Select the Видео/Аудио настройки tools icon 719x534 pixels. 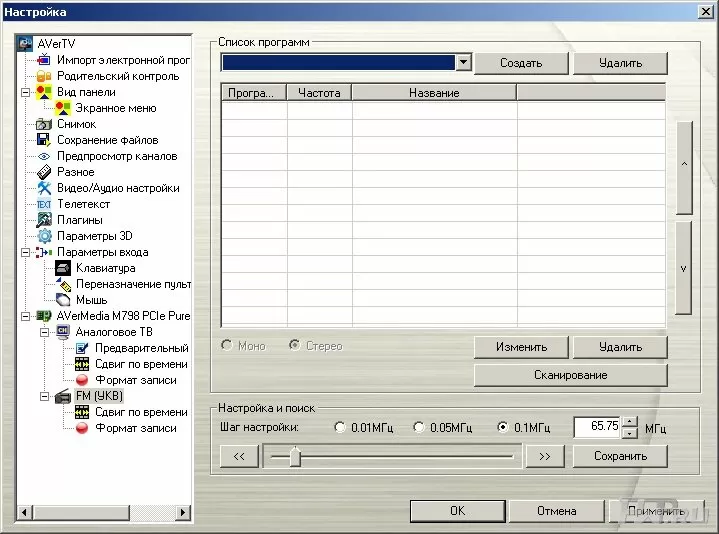click(x=44, y=188)
